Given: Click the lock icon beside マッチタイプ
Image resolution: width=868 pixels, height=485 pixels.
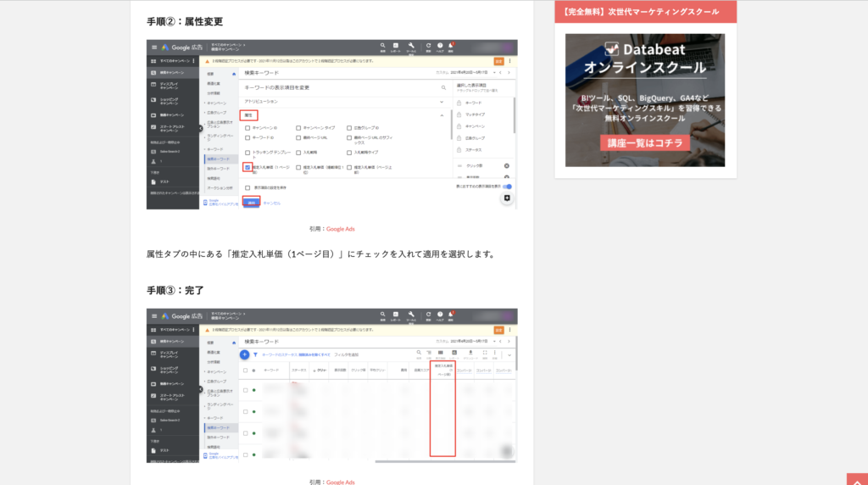Looking at the screenshot, I should click(459, 114).
